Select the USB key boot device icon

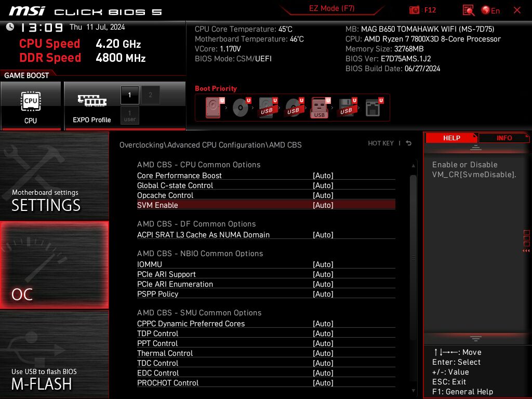click(x=320, y=108)
